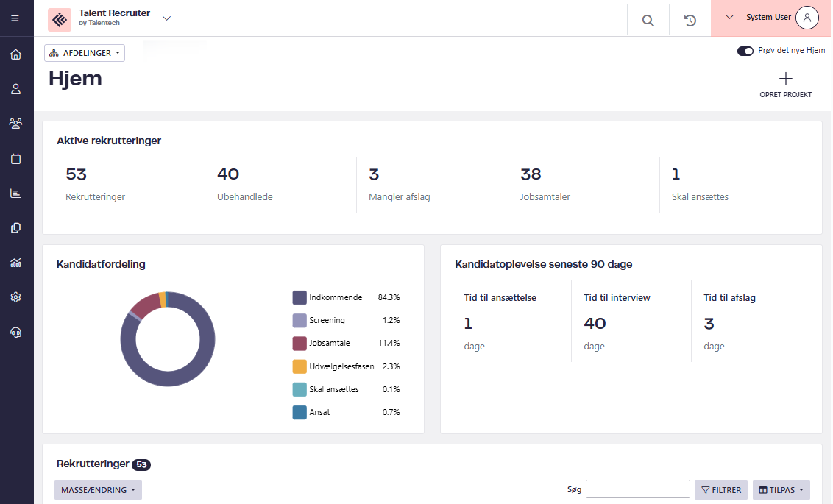Image resolution: width=833 pixels, height=504 pixels.
Task: Open the settings gear in the sidebar
Action: [15, 297]
